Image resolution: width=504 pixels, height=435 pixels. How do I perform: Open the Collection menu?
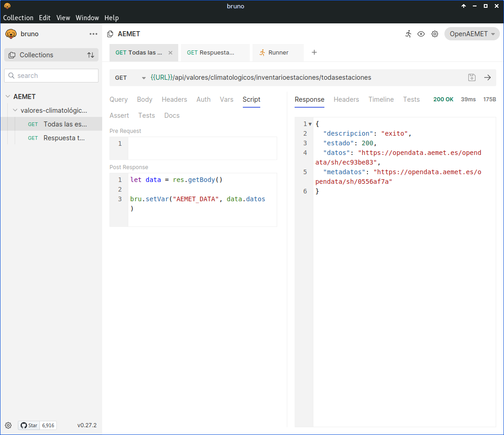click(x=18, y=18)
